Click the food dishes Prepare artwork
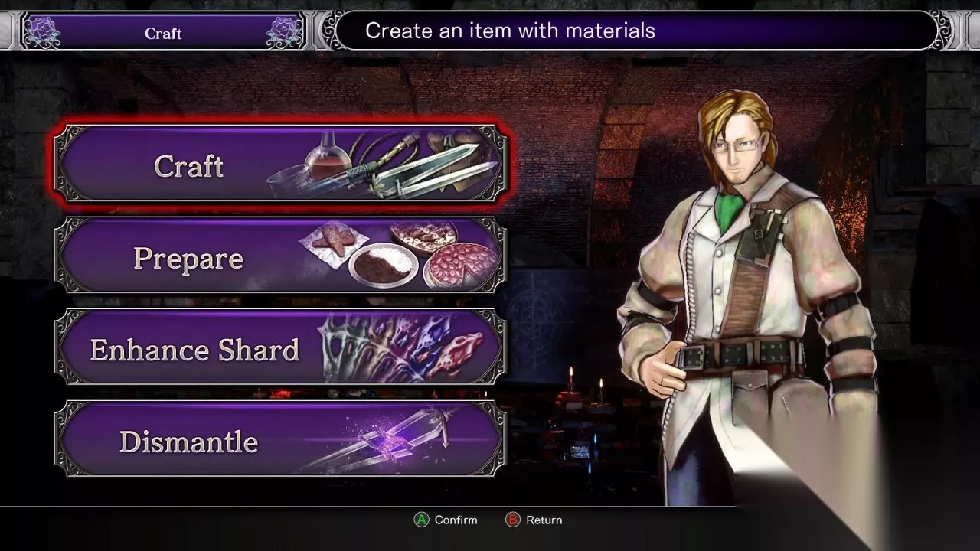 click(x=400, y=254)
